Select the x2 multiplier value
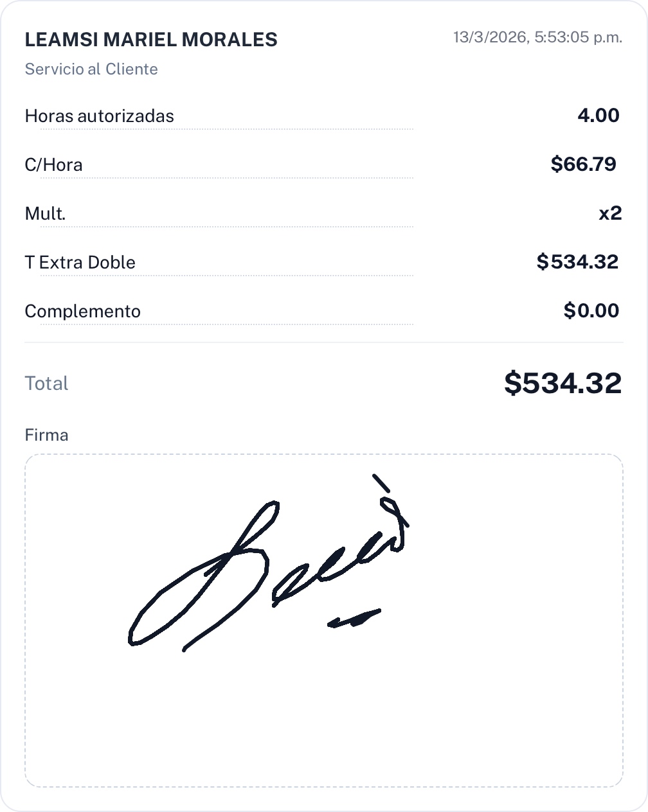Viewport: 648px width, 812px height. [610, 213]
